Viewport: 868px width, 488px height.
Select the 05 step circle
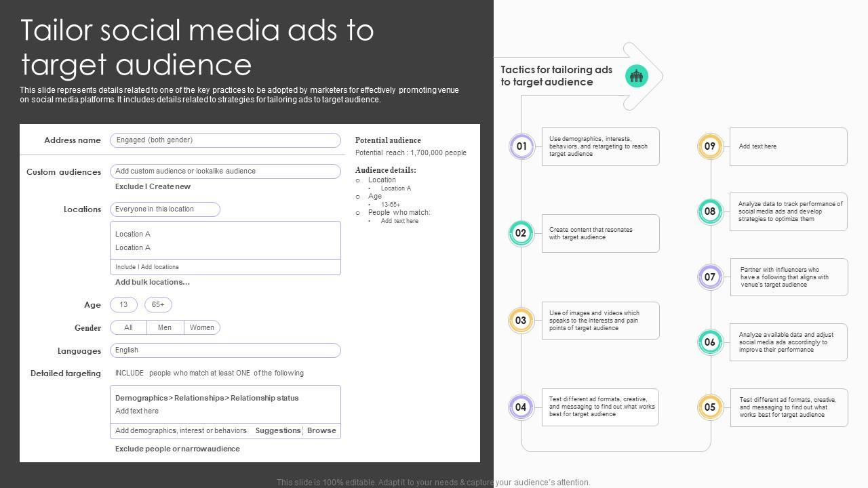[710, 407]
